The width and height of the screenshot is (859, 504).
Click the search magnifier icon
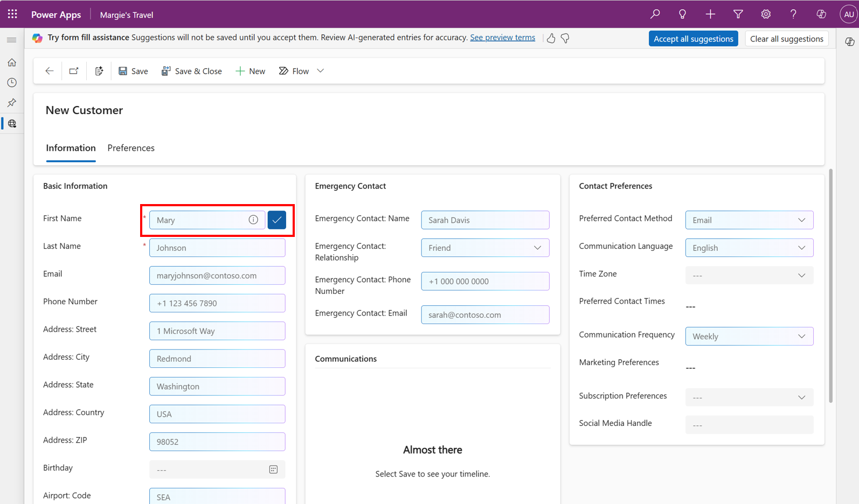coord(655,15)
